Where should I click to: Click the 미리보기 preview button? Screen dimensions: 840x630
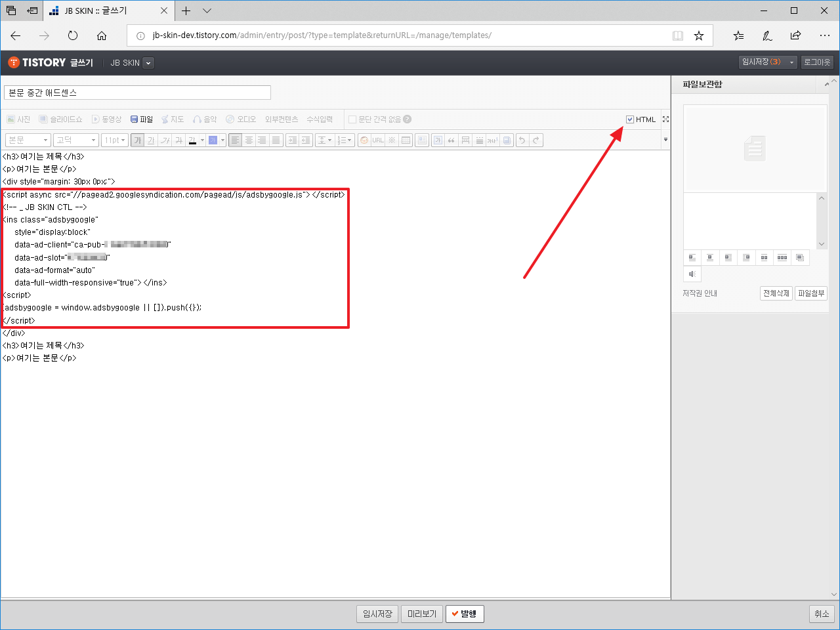422,614
